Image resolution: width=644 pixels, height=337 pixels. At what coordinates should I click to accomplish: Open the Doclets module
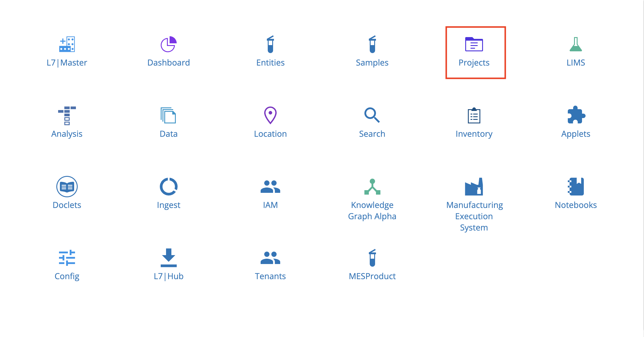pos(67,193)
